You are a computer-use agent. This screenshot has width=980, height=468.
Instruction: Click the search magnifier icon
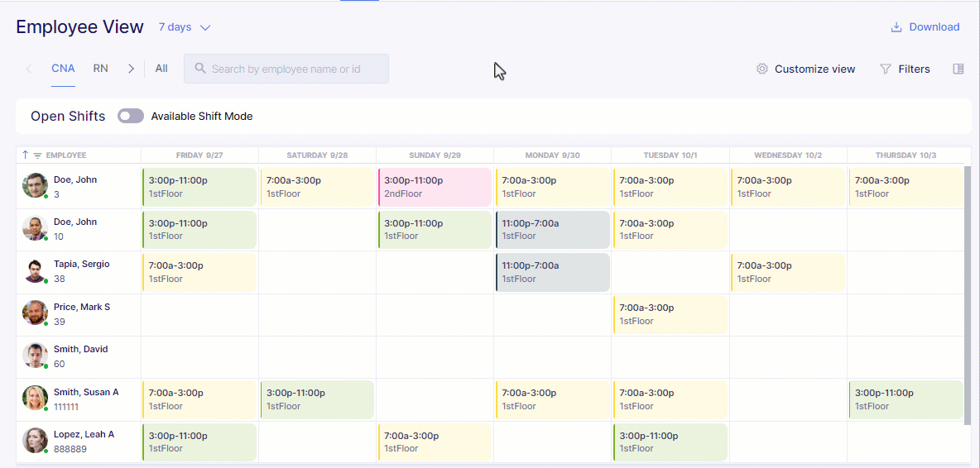click(200, 68)
